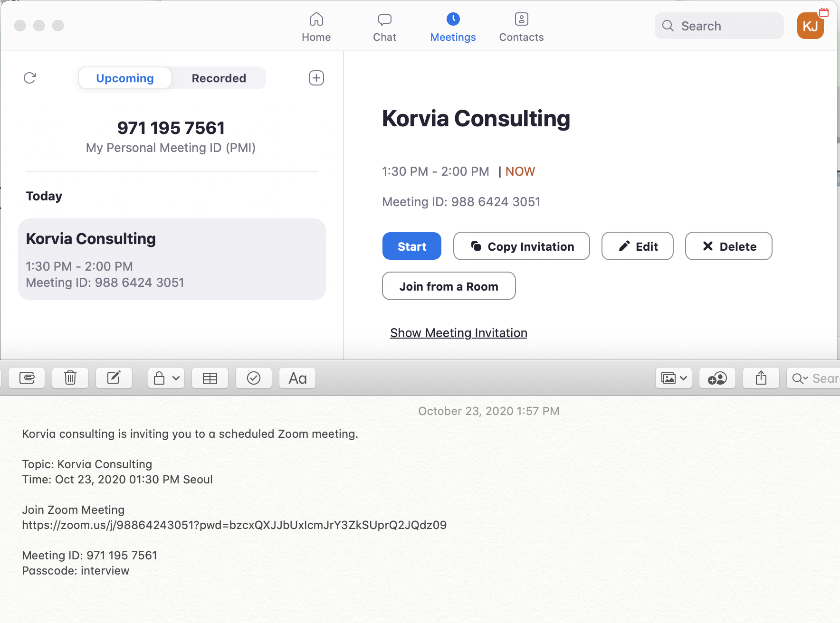
Task: Start the Korvia Consulting meeting
Action: 412,246
